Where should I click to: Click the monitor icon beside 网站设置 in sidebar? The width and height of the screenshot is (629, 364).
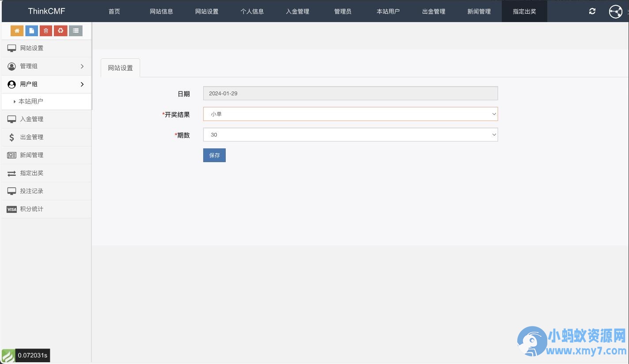[11, 48]
